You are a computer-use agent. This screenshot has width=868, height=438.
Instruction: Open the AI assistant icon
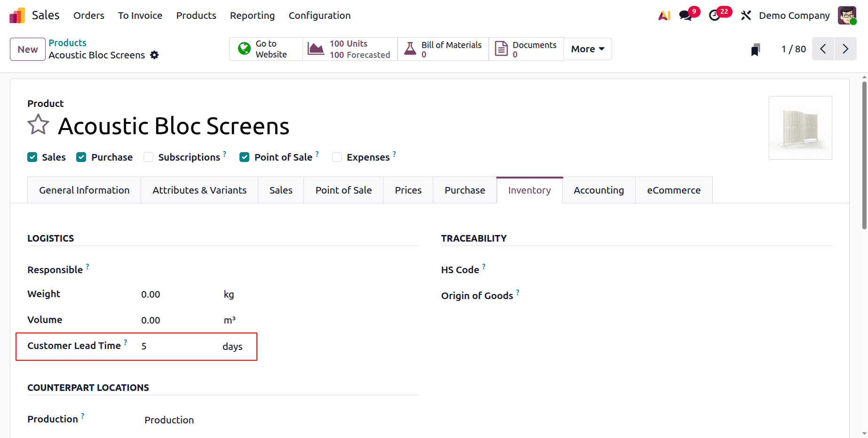point(664,15)
